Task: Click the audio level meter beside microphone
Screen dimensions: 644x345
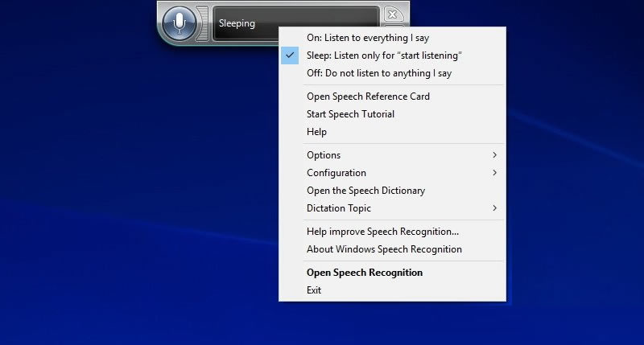Action: [203, 23]
